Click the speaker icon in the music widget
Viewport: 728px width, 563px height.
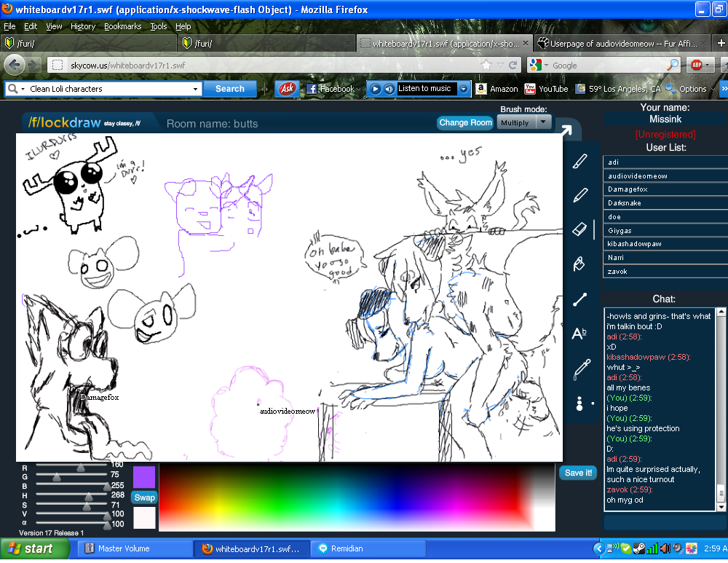(389, 89)
